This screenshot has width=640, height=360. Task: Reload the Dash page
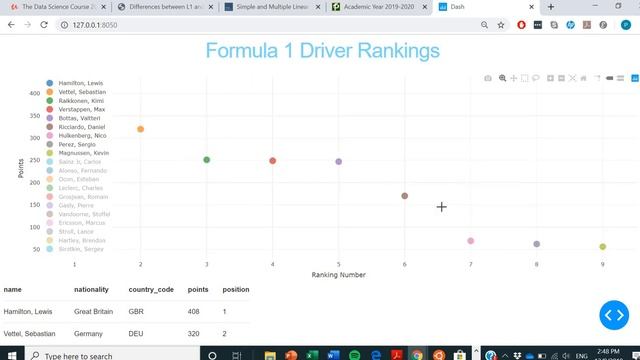(x=44, y=25)
